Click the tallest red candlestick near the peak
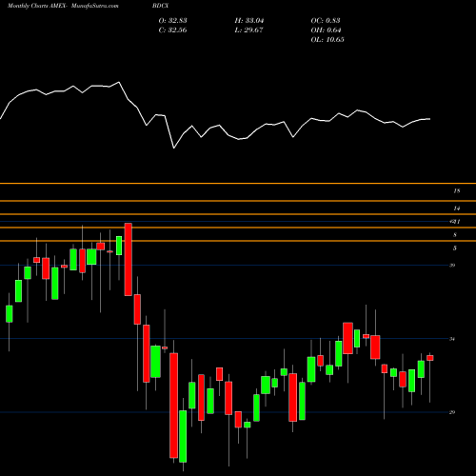 (129, 259)
